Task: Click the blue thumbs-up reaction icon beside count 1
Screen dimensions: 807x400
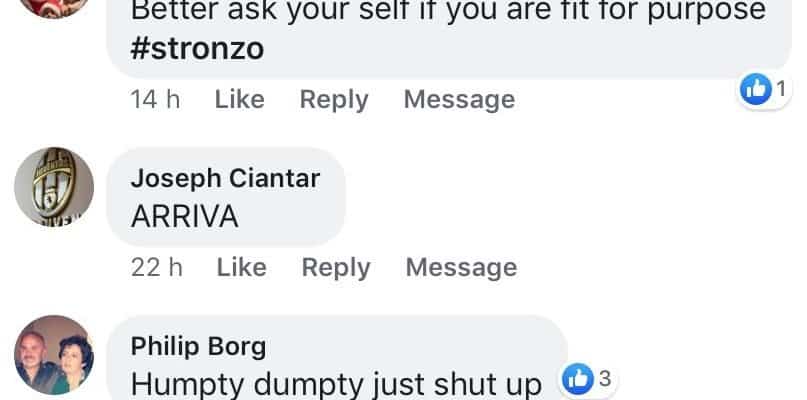Action: tap(756, 90)
